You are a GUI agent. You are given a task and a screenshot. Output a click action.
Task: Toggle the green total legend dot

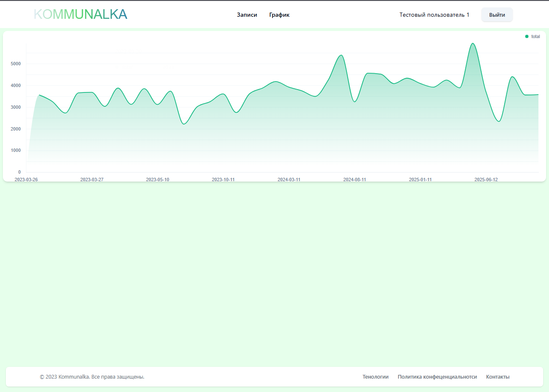click(527, 36)
